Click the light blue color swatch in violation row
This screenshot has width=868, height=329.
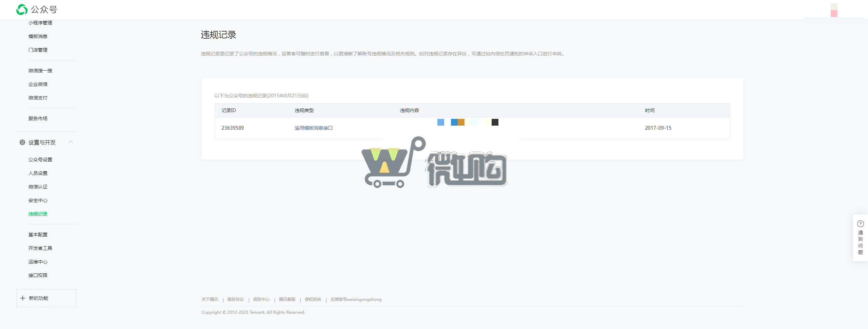click(x=440, y=122)
